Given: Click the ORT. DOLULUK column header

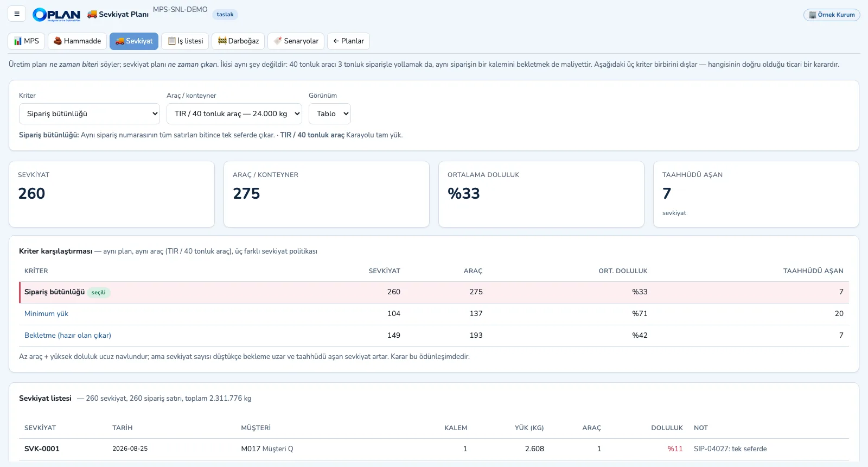Looking at the screenshot, I should 623,271.
